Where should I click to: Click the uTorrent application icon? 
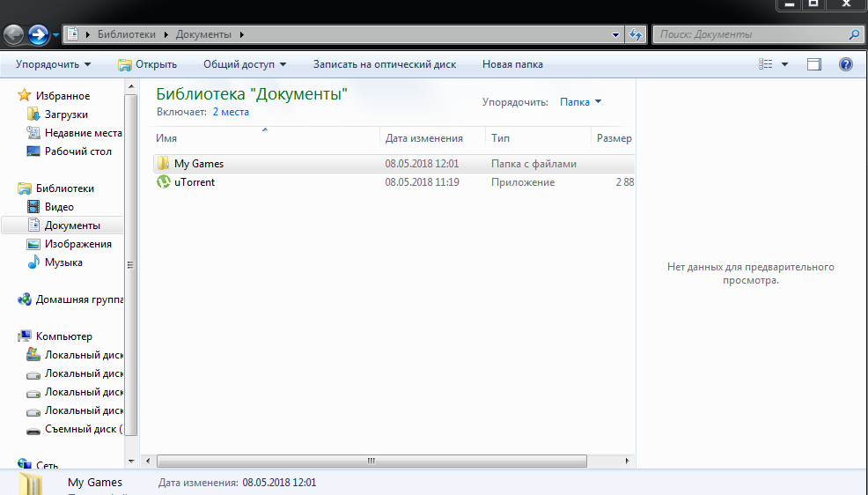tap(164, 181)
